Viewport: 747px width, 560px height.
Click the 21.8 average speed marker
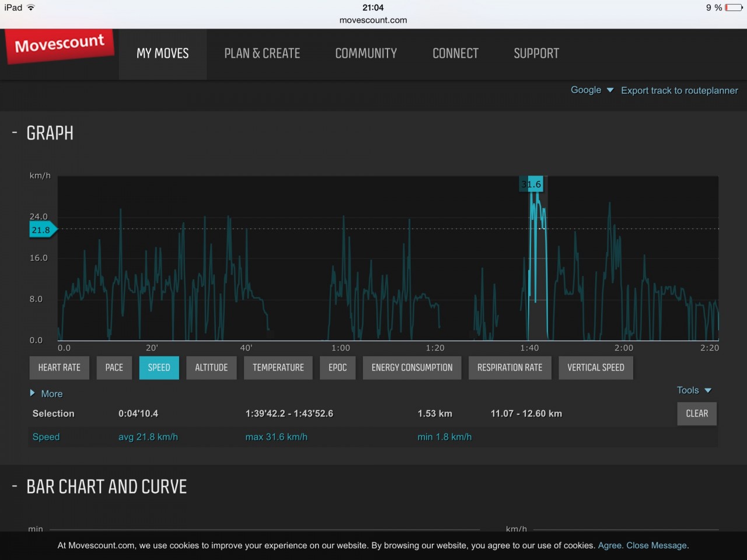(x=42, y=230)
